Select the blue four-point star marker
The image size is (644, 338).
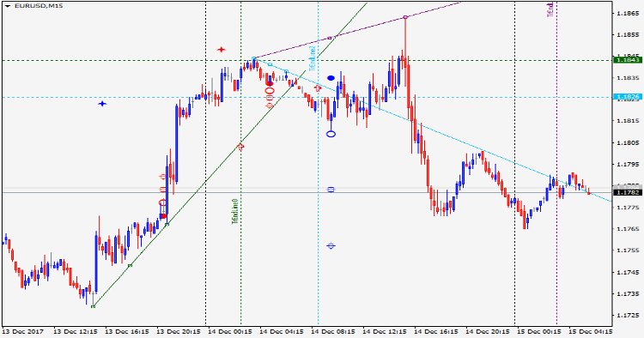[x=102, y=104]
